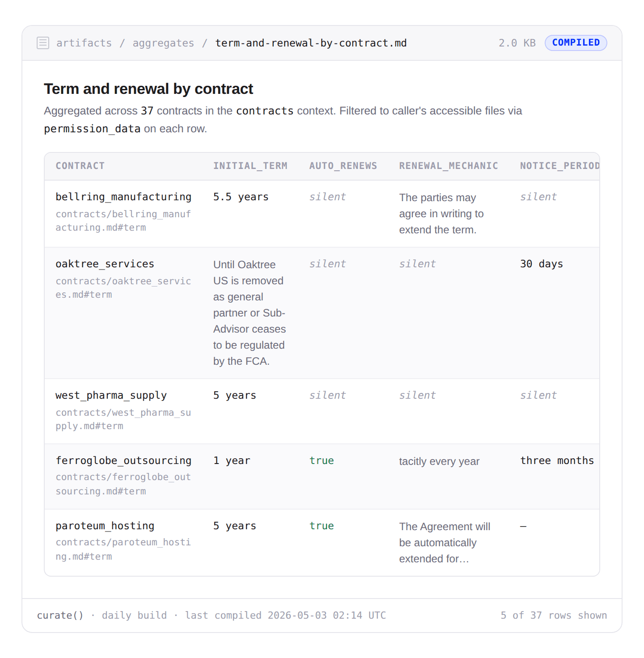The width and height of the screenshot is (644, 658).
Task: Click the curate() footer label
Action: 60,615
